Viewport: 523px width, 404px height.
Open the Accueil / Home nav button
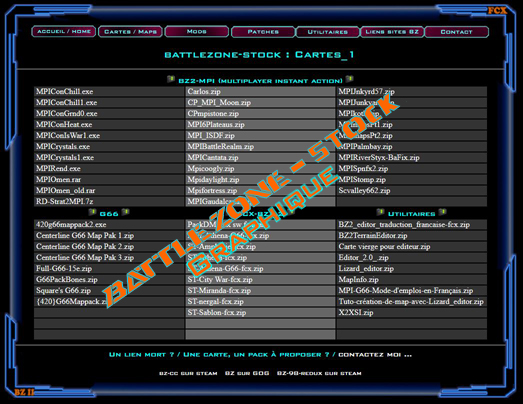tap(64, 31)
